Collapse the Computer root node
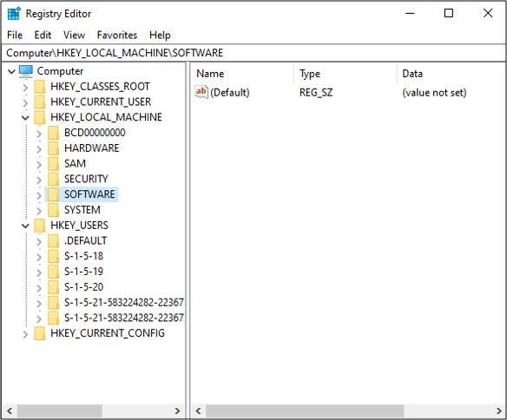The image size is (507, 420). (x=11, y=71)
